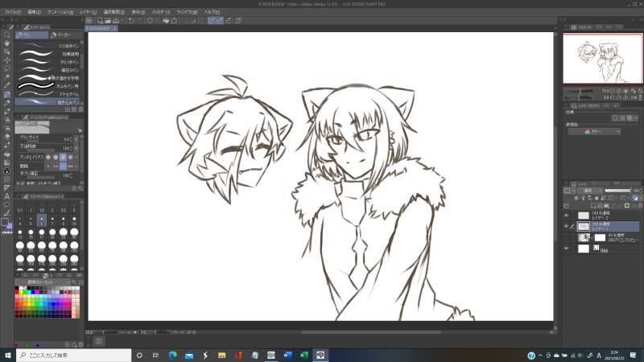Toggle visibility eye of レイヤー 2
Screen dimensions: 644x362
tap(567, 215)
